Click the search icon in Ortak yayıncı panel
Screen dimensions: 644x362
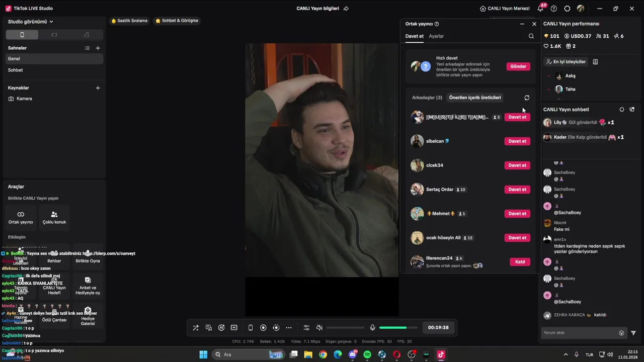[x=531, y=36]
